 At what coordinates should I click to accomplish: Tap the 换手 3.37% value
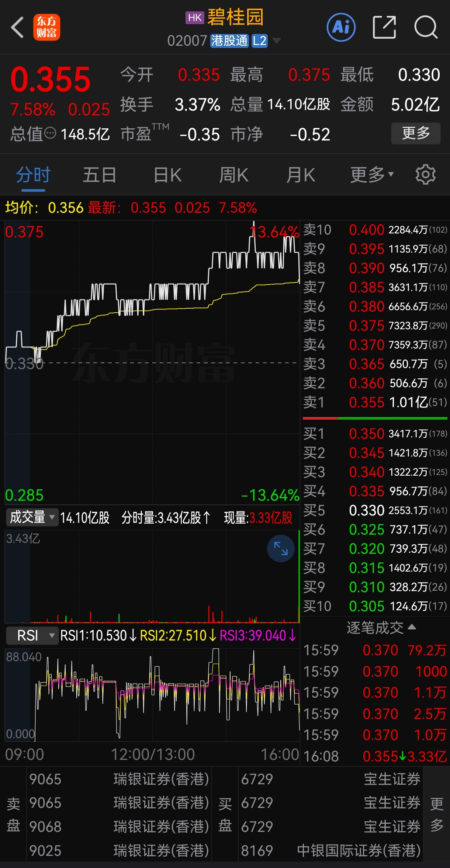point(197,105)
